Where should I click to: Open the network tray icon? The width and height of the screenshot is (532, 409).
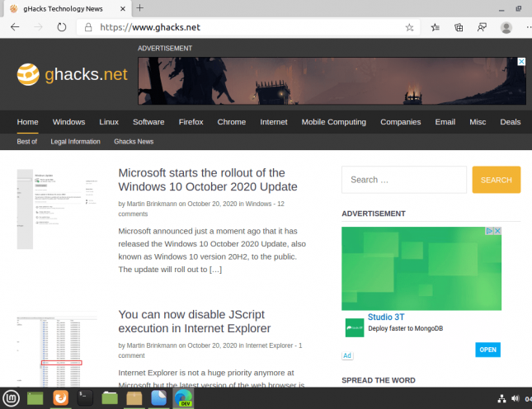[501, 398]
